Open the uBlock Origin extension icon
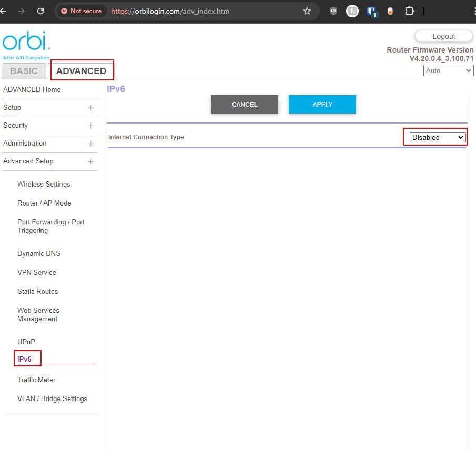The width and height of the screenshot is (476, 450). pyautogui.click(x=333, y=11)
